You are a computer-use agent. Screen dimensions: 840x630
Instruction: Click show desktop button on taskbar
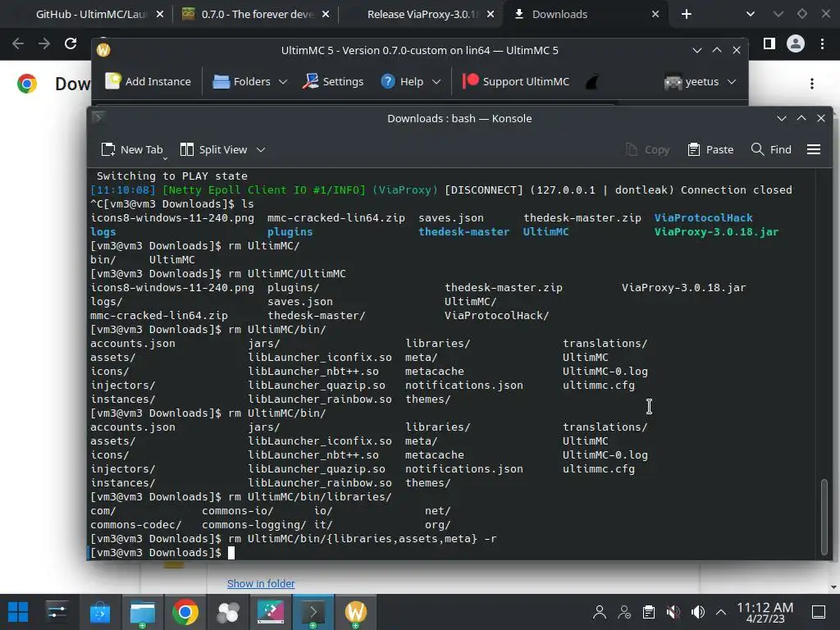click(819, 612)
